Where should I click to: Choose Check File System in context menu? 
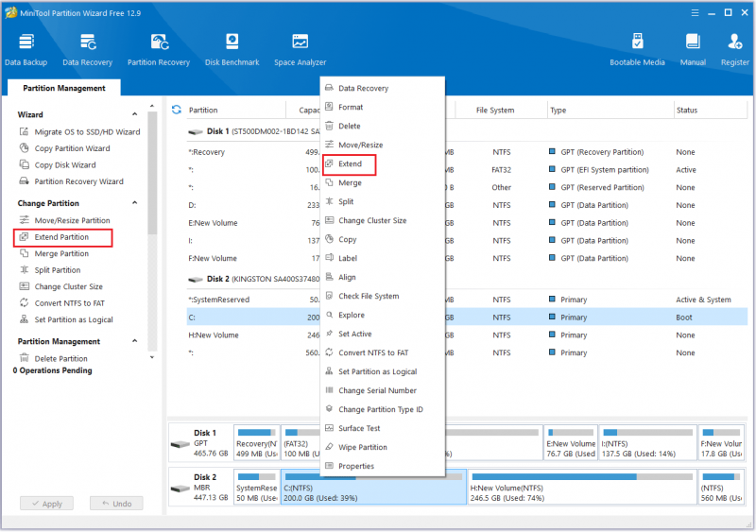tap(383, 296)
